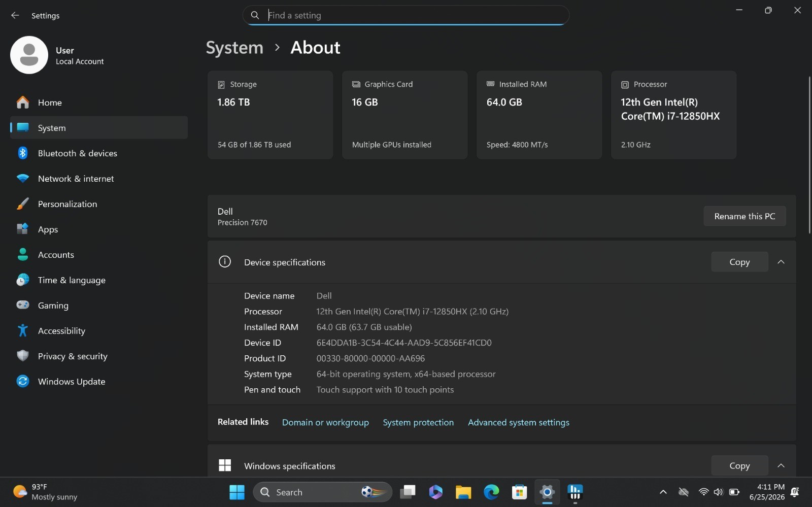Open notifications bell in system tray
Screen dimensions: 812x507
coord(795,492)
